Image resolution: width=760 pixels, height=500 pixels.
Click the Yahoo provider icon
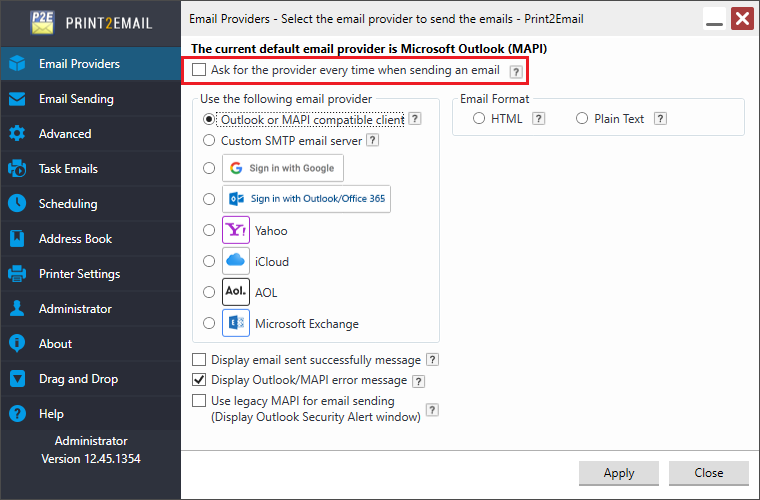tap(236, 230)
